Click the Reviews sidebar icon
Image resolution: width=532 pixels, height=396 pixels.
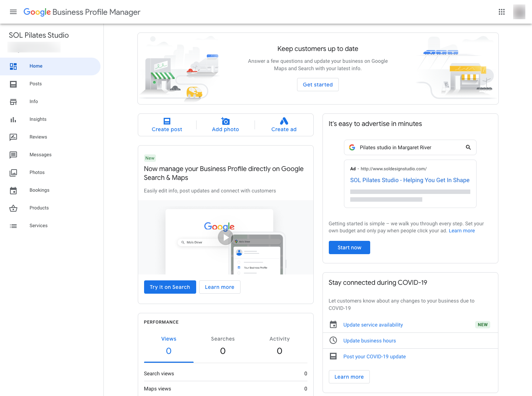coord(13,137)
